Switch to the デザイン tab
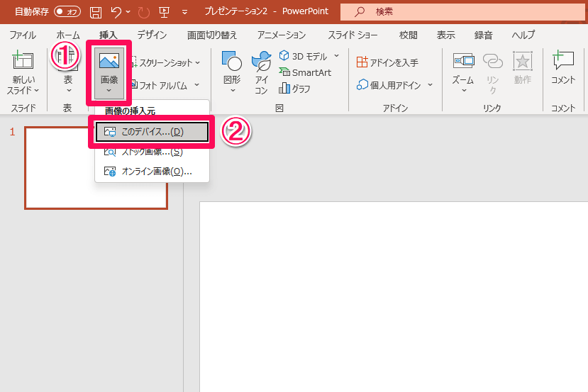The width and height of the screenshot is (588, 392). 152,35
